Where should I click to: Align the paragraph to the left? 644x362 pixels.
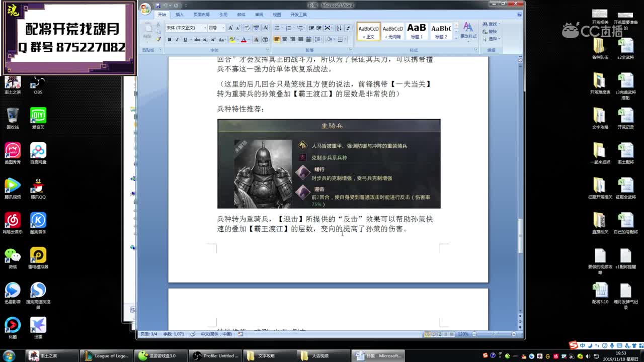[x=277, y=39]
